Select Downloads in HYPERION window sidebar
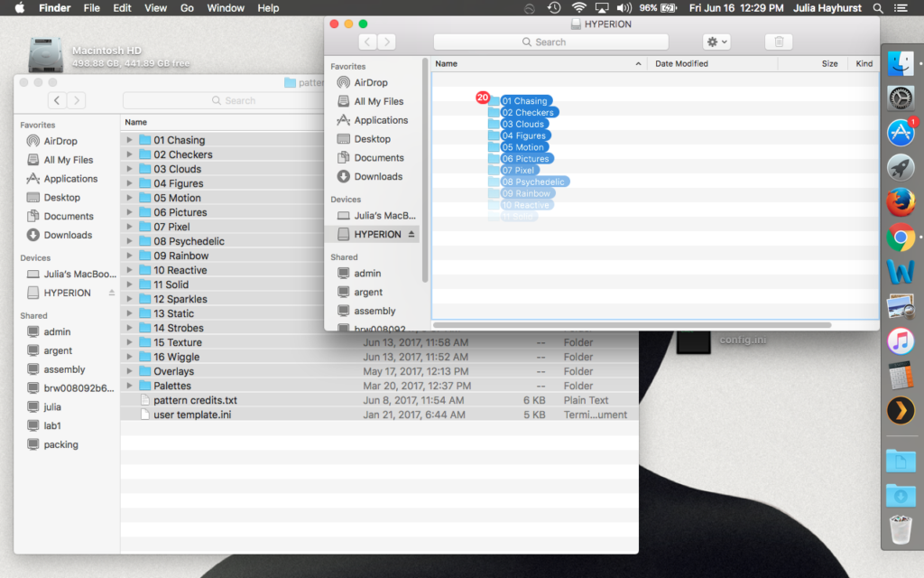The height and width of the screenshot is (578, 924). 378,176
